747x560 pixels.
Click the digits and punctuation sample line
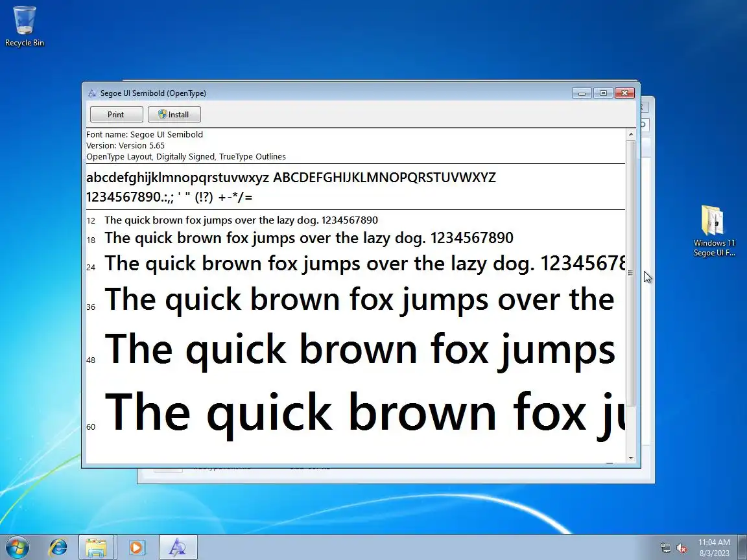pyautogui.click(x=169, y=196)
